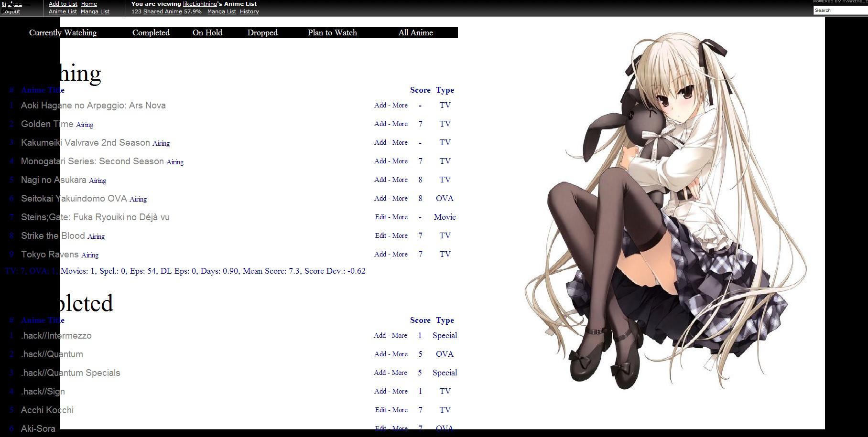View the All Anime tab
This screenshot has height=437, width=868.
(416, 32)
